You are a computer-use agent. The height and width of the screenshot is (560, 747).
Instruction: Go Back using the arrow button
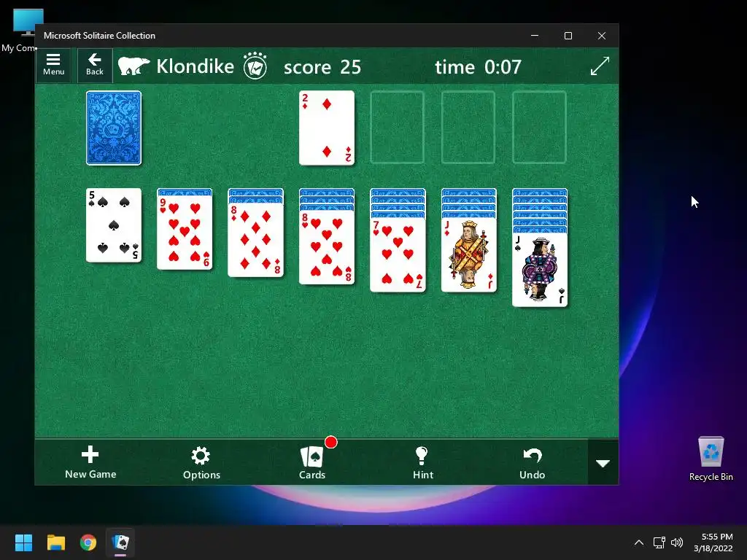[x=95, y=65]
